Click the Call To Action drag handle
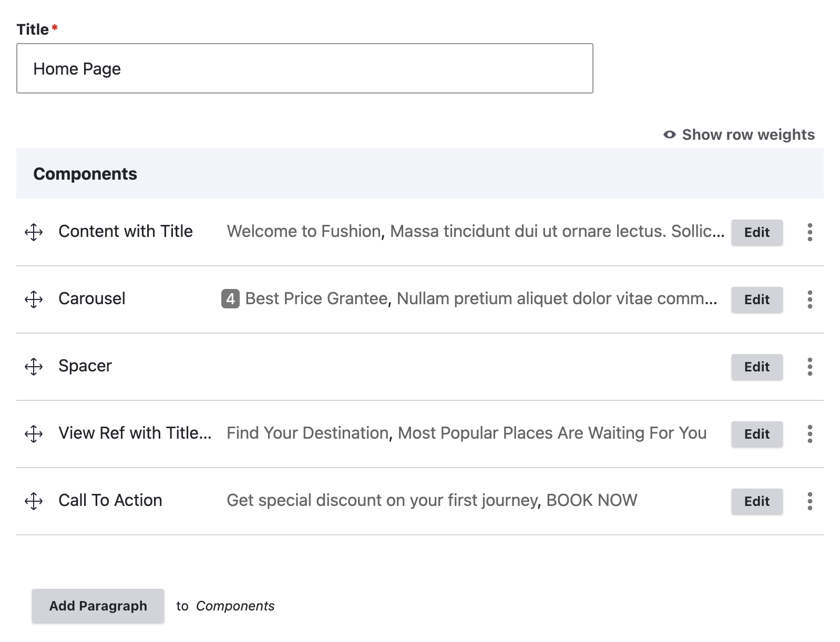This screenshot has width=840, height=642. pyautogui.click(x=34, y=501)
